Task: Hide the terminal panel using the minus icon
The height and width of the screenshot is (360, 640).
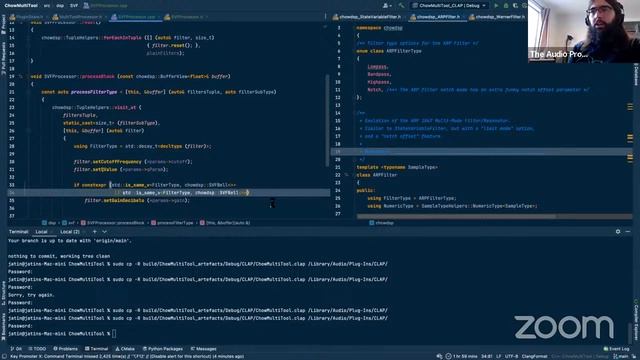Action: click(628, 231)
